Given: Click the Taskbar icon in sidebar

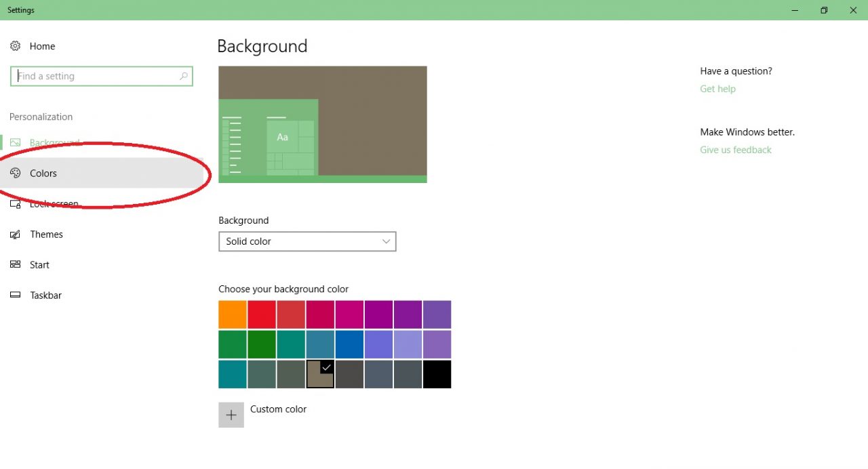Looking at the screenshot, I should [x=15, y=295].
